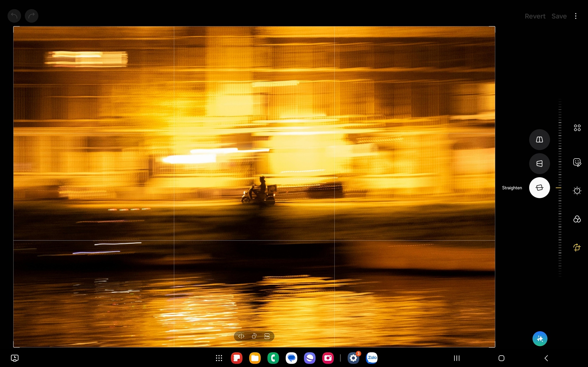
Task: Launch Zalo from the taskbar
Action: tap(372, 358)
